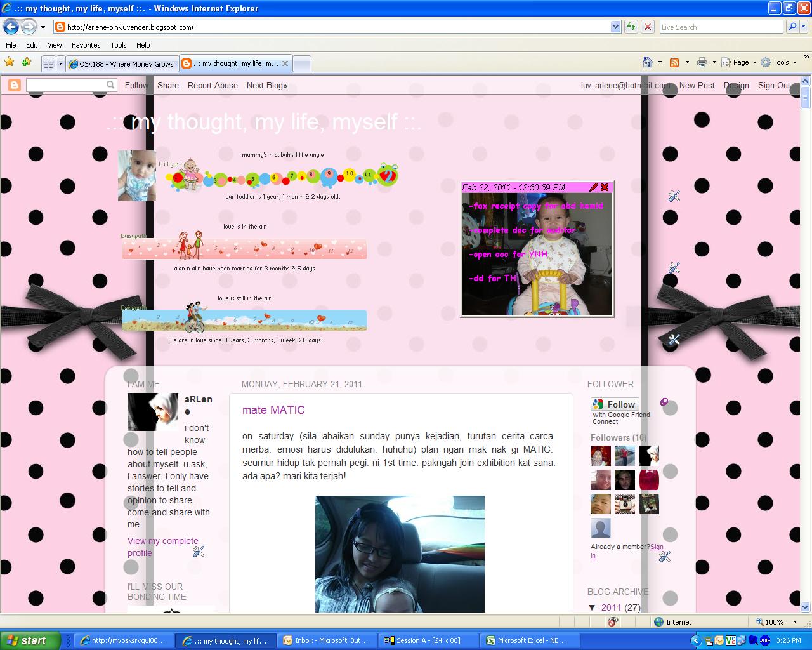Click Report Abuse link
Viewport: 812px width, 650px height.
tap(213, 85)
